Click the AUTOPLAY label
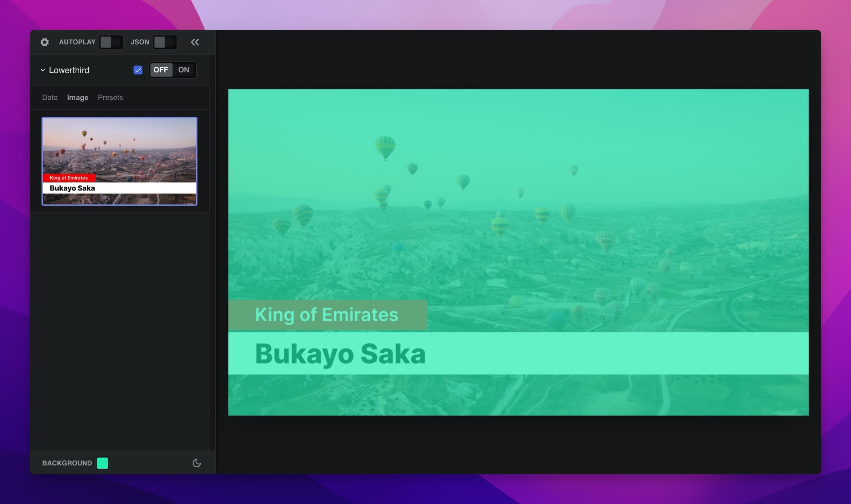 click(x=77, y=42)
